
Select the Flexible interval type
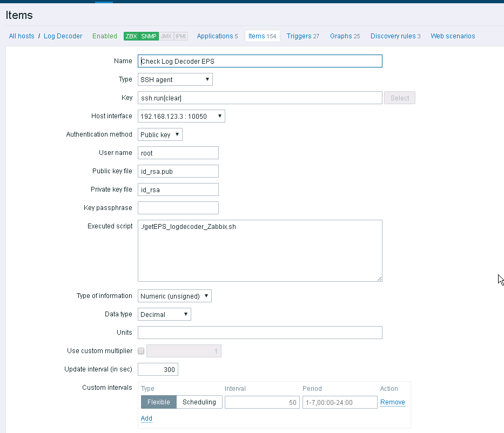click(158, 402)
